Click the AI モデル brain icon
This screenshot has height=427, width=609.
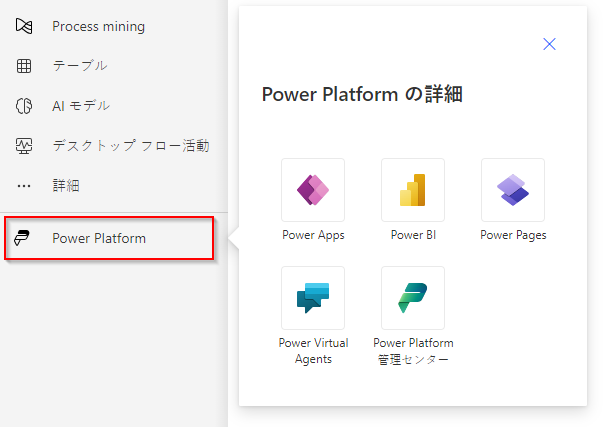(24, 106)
